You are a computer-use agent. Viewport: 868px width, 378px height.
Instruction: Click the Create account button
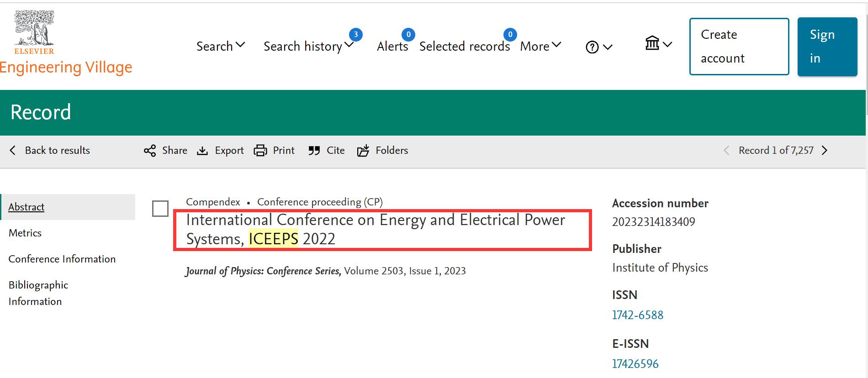pos(739,47)
